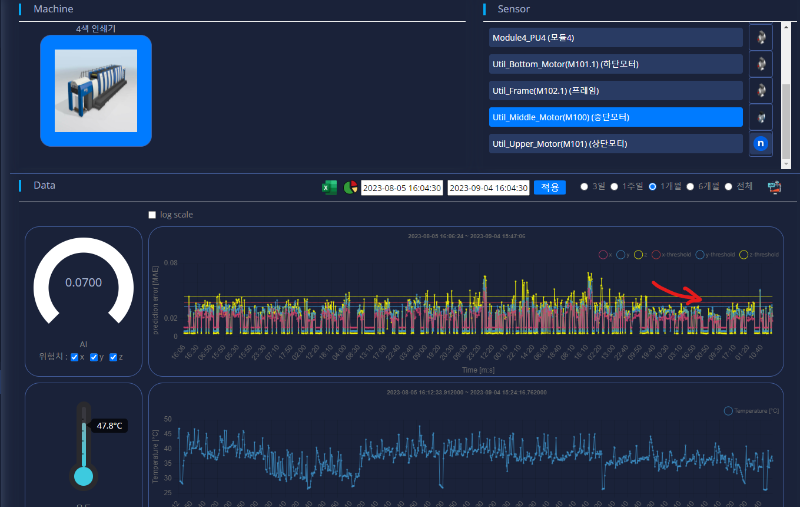Export data with the Excel icon
Image resolution: width=800 pixels, height=507 pixels.
tap(330, 187)
